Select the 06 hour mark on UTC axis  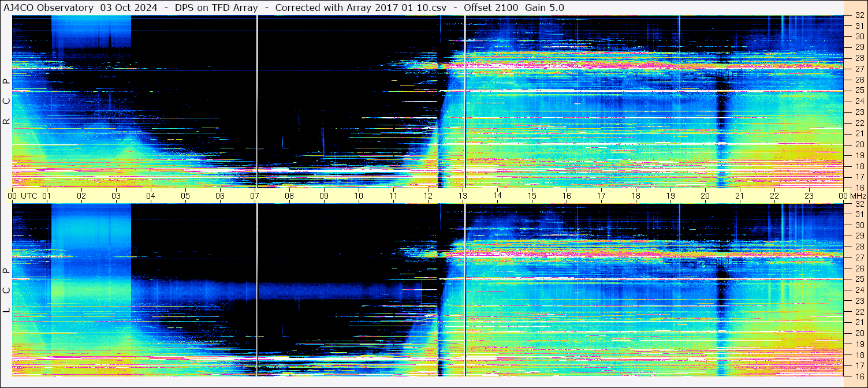220,196
